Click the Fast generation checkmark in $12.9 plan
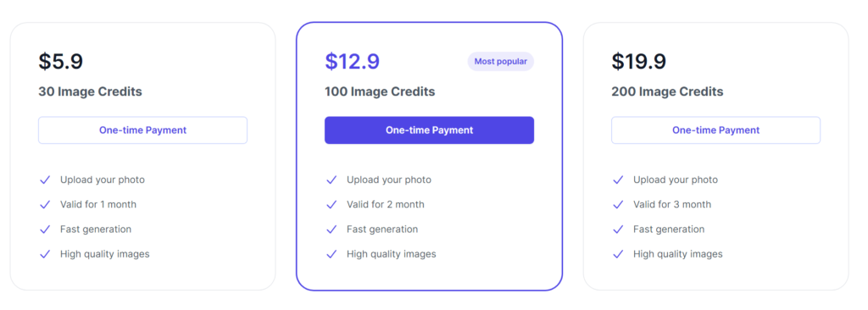The width and height of the screenshot is (868, 310). (x=331, y=230)
